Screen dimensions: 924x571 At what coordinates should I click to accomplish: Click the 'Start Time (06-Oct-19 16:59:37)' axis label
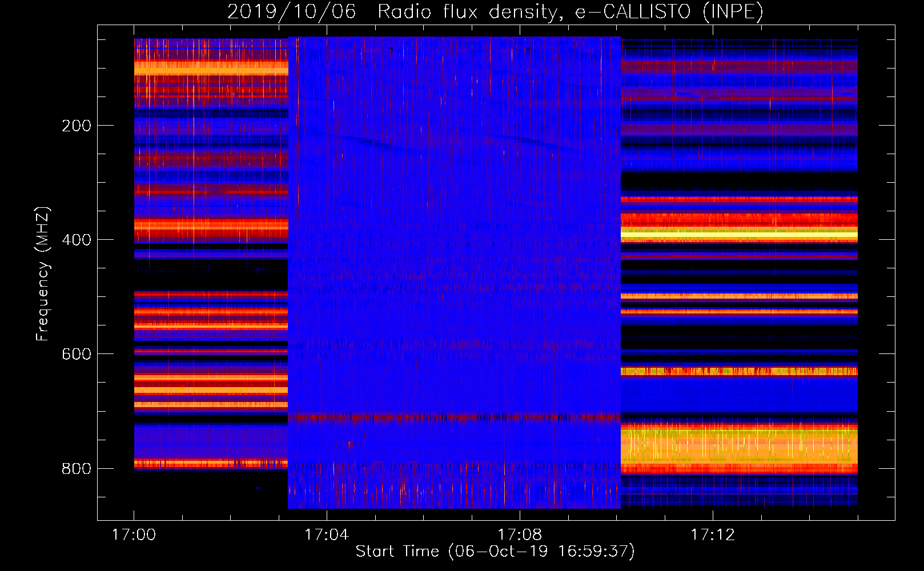pyautogui.click(x=495, y=552)
